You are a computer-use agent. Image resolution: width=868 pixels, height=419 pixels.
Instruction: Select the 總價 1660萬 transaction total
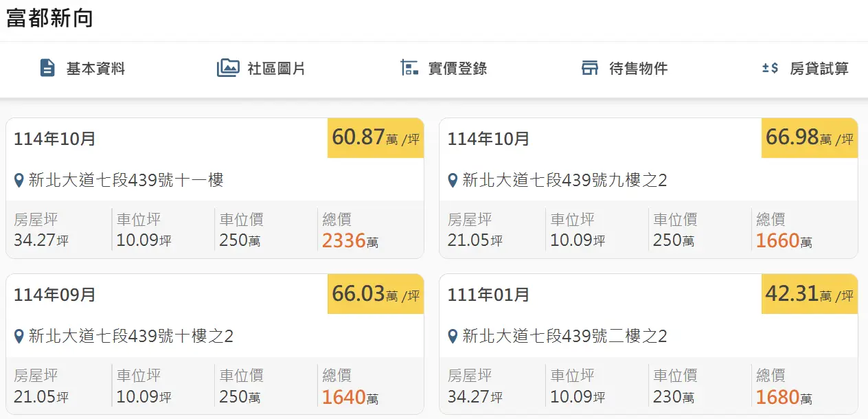tap(784, 240)
